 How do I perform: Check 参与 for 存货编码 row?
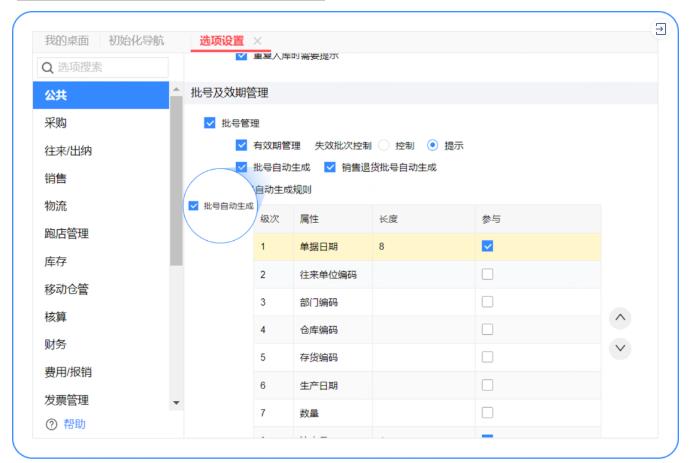[x=487, y=357]
